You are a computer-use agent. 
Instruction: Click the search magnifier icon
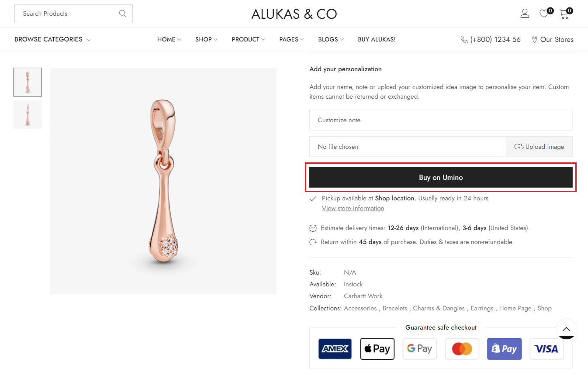click(x=123, y=14)
